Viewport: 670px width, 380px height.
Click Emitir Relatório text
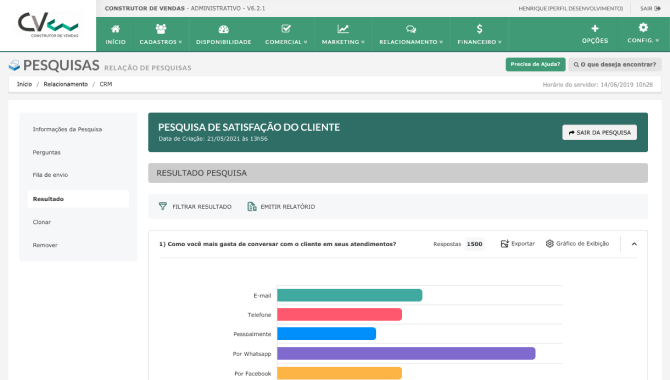(288, 206)
